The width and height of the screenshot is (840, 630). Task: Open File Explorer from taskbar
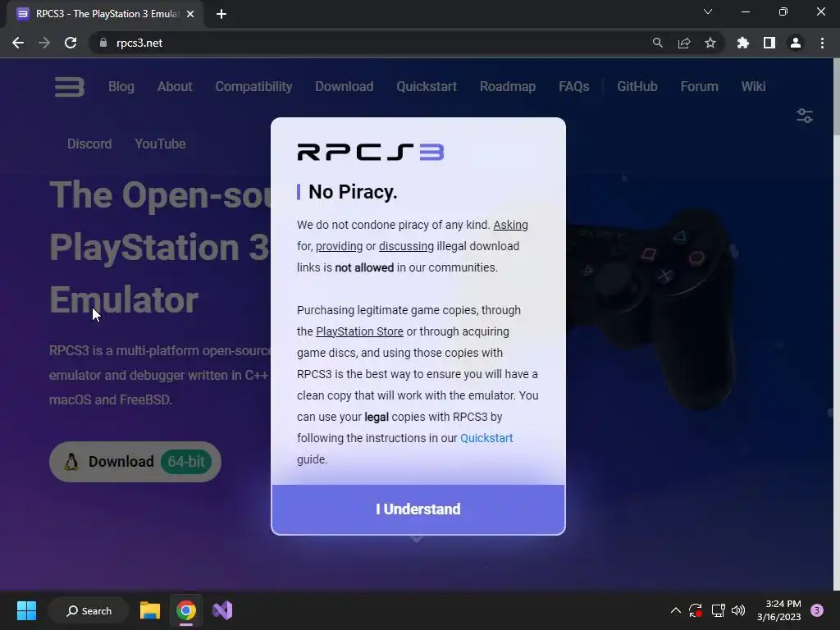(150, 610)
